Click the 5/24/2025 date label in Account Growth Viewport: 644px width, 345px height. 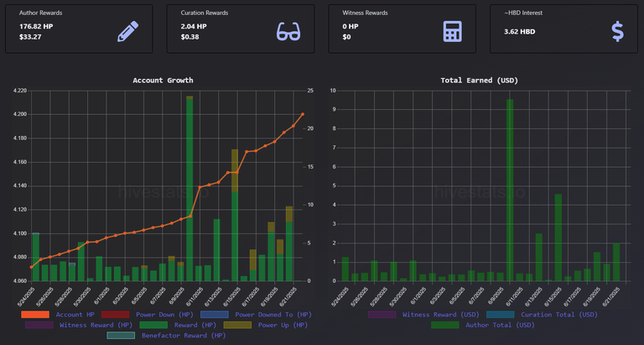pyautogui.click(x=24, y=297)
